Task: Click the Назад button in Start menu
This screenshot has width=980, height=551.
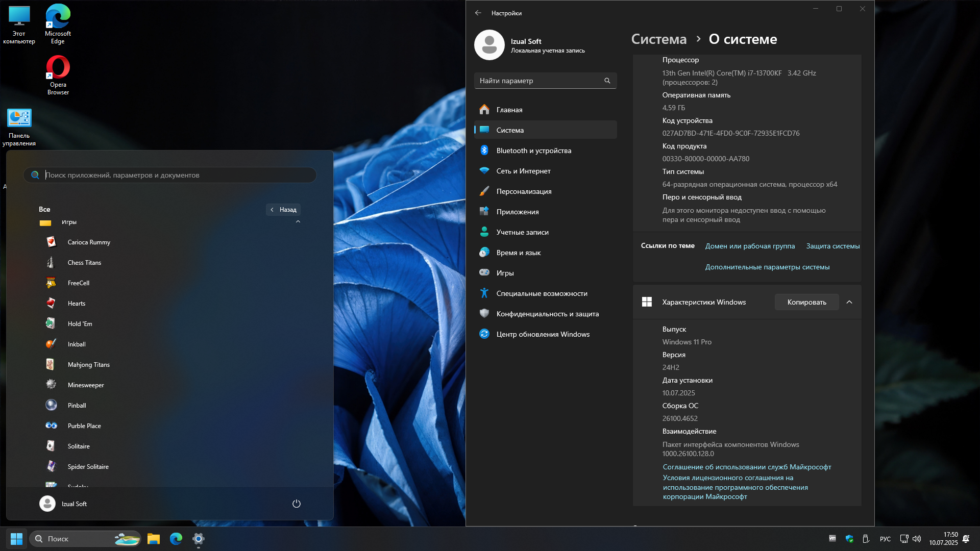Action: [283, 210]
